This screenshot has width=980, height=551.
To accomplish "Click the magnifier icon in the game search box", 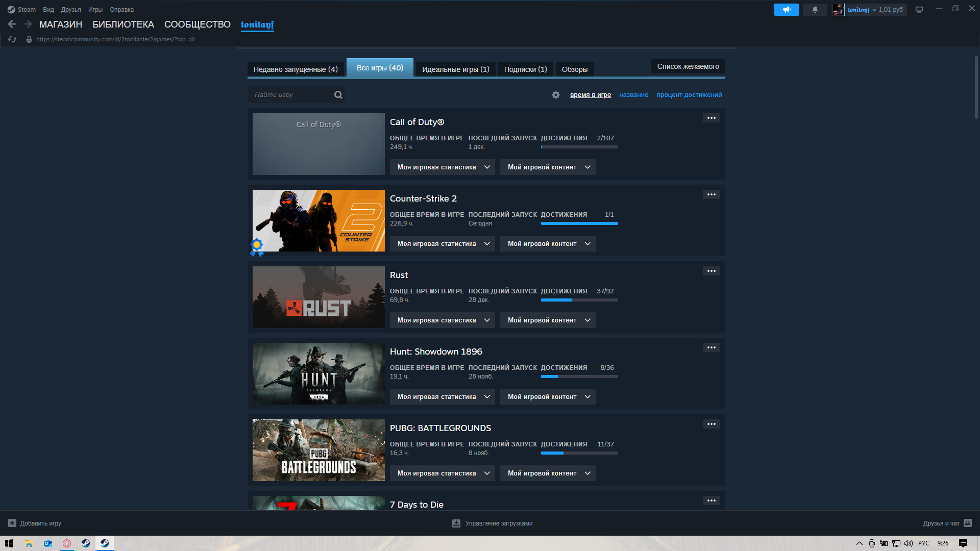I will coord(338,95).
